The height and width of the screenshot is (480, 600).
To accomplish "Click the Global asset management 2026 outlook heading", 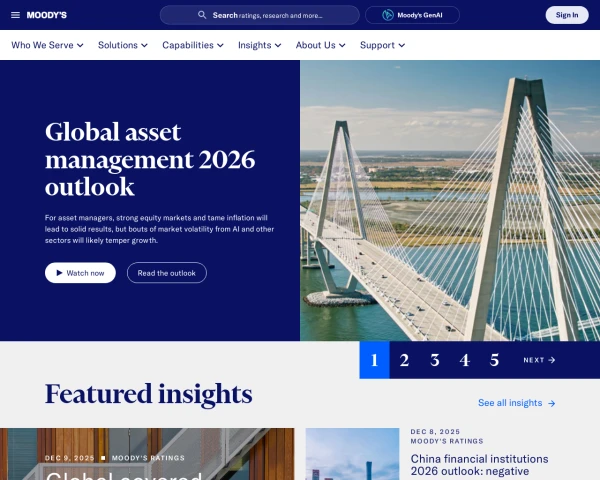I will 150,159.
